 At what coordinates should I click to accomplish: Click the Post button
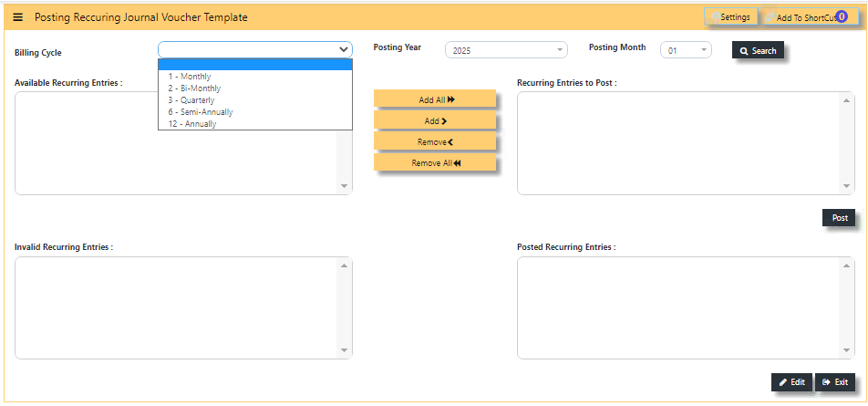(x=839, y=218)
